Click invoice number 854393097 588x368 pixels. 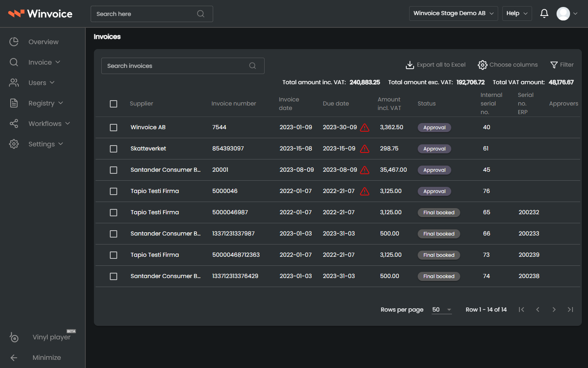coord(228,148)
